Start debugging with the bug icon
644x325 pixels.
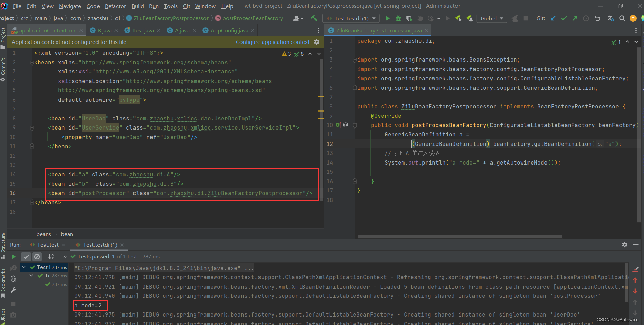[398, 18]
